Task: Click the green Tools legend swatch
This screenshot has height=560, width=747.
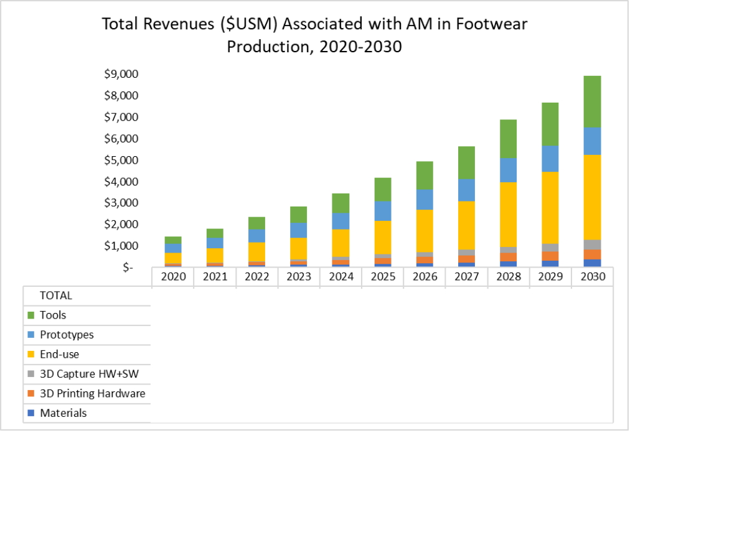Action: pyautogui.click(x=31, y=315)
